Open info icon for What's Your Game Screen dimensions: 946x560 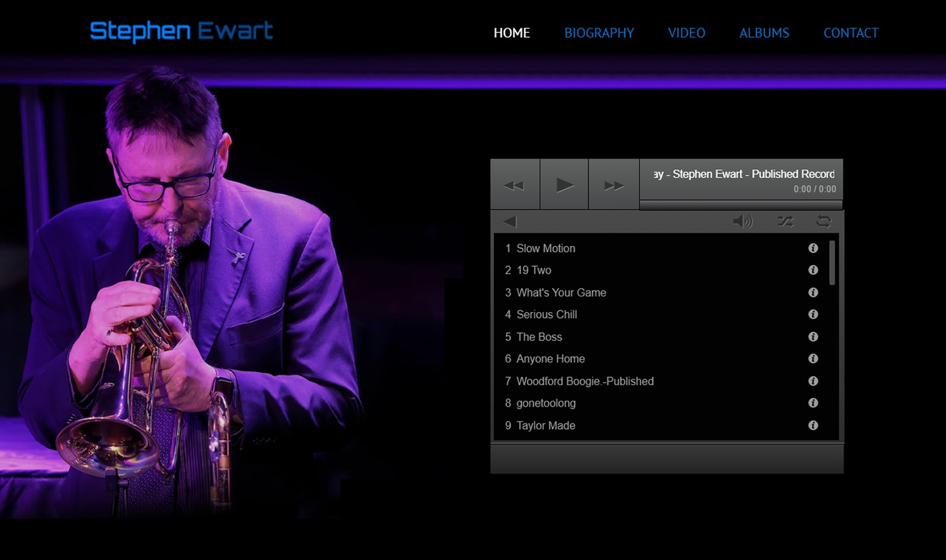pos(813,292)
